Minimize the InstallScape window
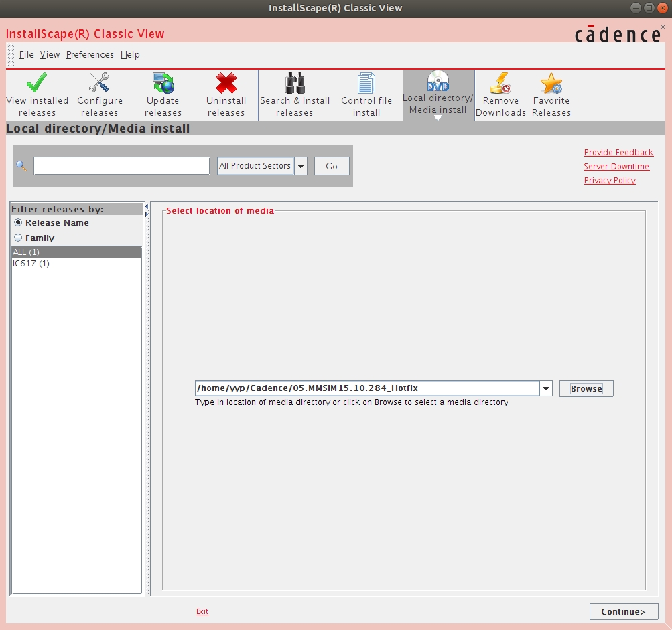Image resolution: width=672 pixels, height=630 pixels. pos(636,8)
